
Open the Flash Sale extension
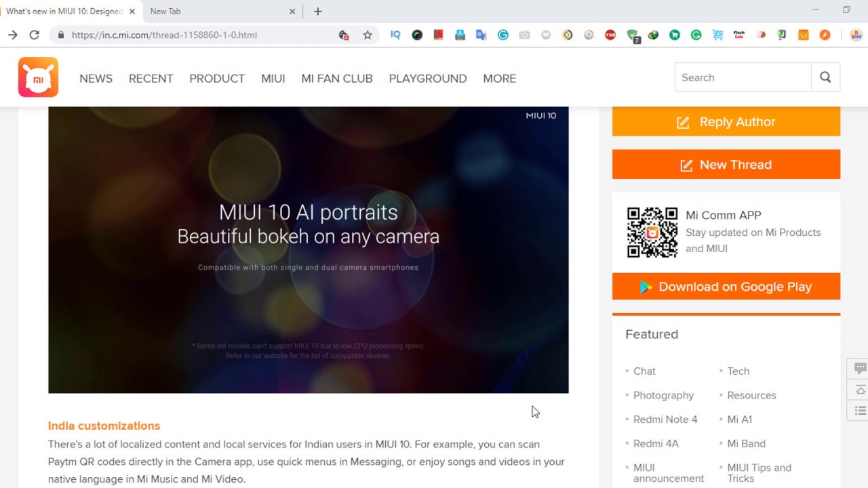[738, 35]
